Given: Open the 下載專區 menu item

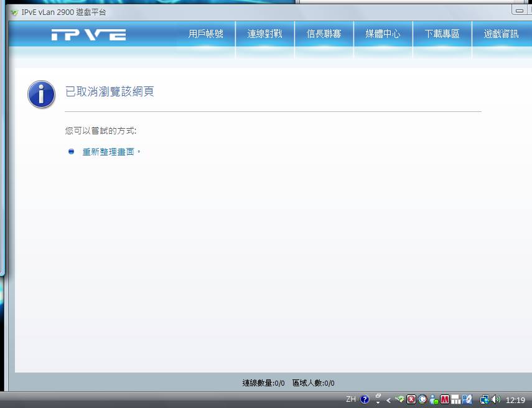Looking at the screenshot, I should [442, 34].
